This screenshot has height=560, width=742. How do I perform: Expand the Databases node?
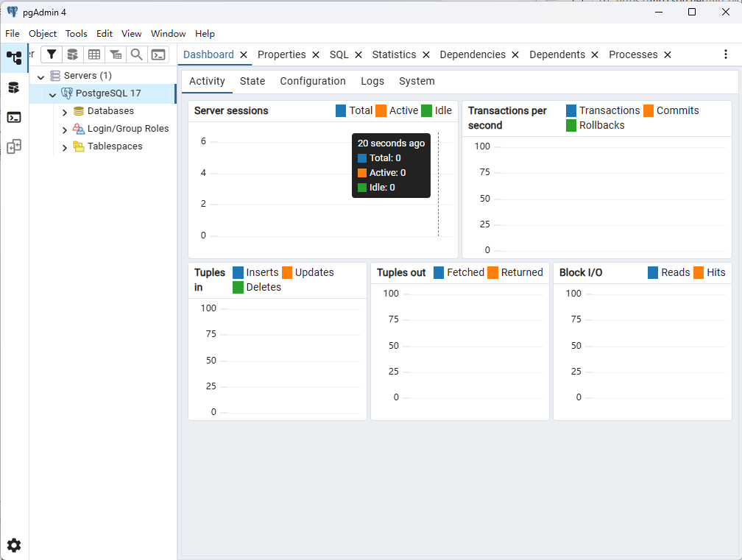65,112
